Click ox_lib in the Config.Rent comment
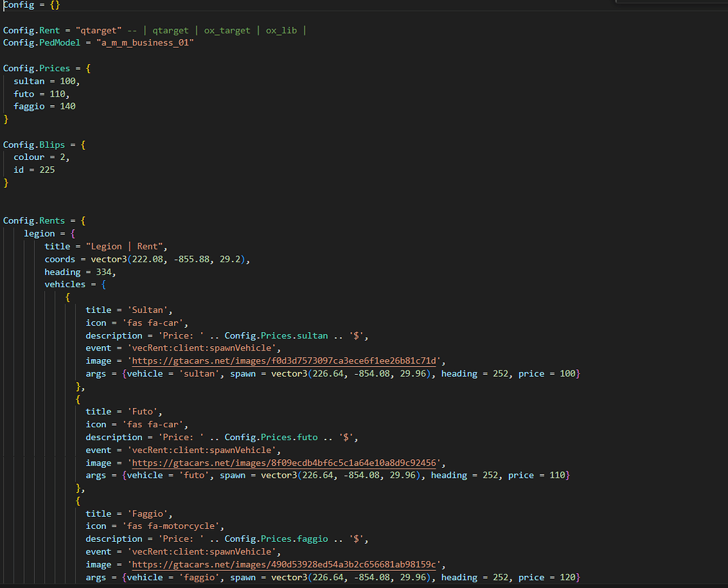This screenshot has height=588, width=728. click(281, 30)
